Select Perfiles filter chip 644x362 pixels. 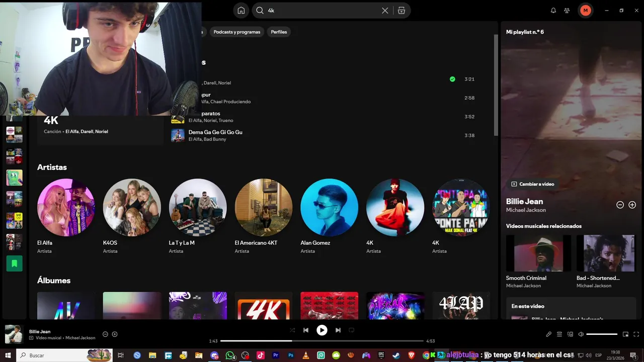[x=279, y=32]
